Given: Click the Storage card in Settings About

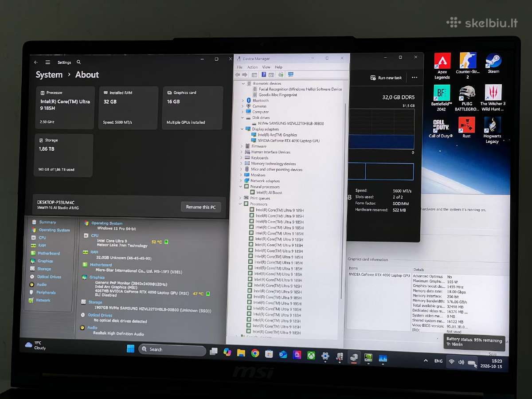Looking at the screenshot, I should pos(63,155).
